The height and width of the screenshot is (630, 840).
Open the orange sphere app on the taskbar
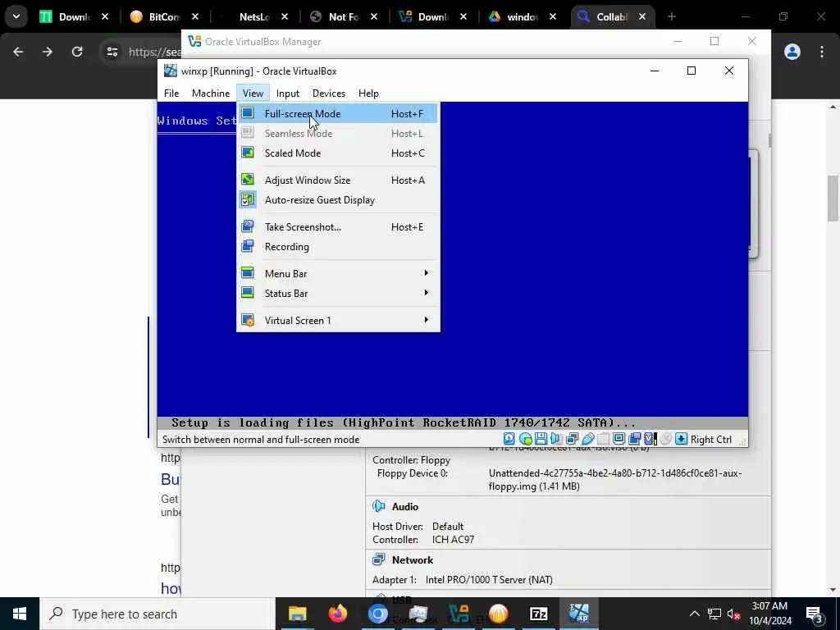pyautogui.click(x=498, y=614)
